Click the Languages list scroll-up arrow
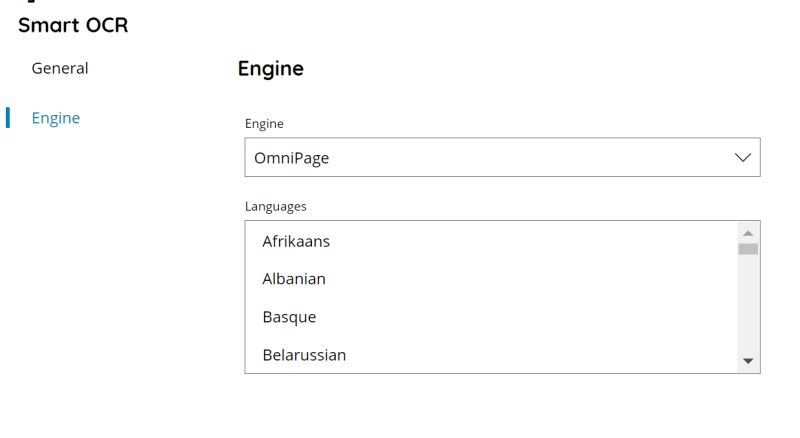The image size is (800, 438). click(x=748, y=232)
